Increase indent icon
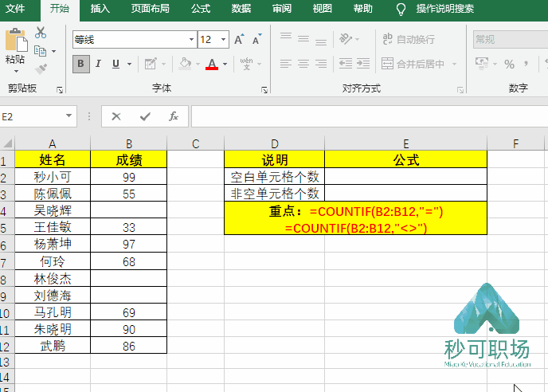548x392 pixels. (363, 64)
